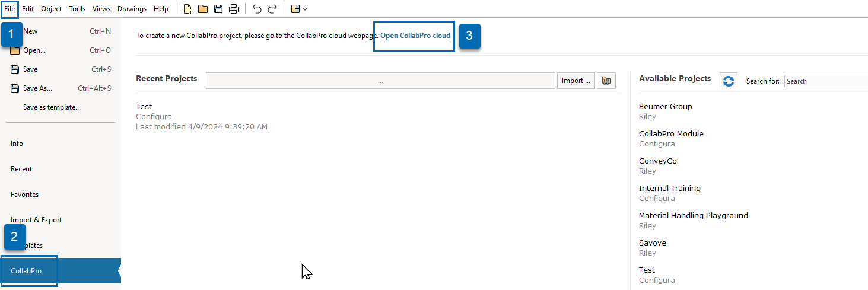Click the wide '...' path button
Viewport: 868px width, 290px height.
click(380, 81)
